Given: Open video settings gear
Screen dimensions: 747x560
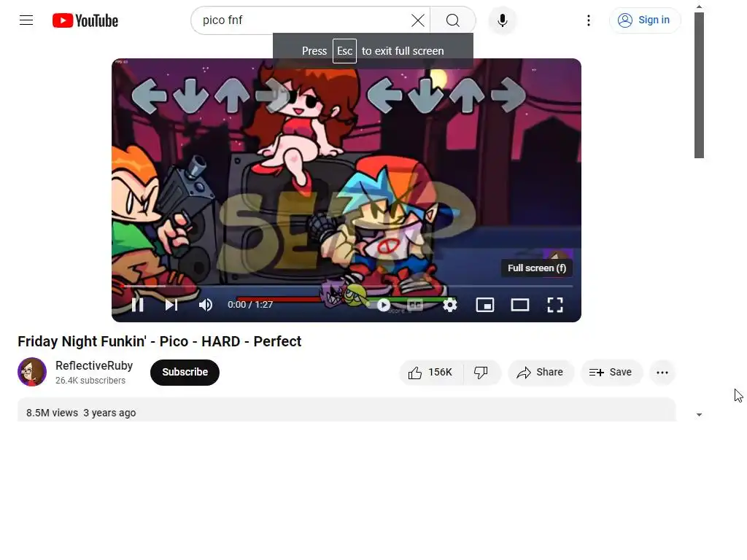Looking at the screenshot, I should tap(449, 305).
